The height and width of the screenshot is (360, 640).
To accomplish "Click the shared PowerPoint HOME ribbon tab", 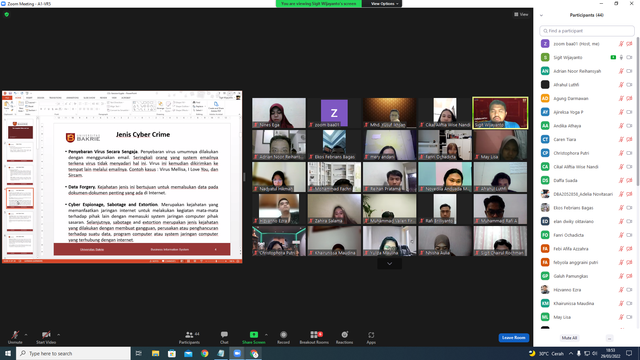I will (x=18, y=98).
